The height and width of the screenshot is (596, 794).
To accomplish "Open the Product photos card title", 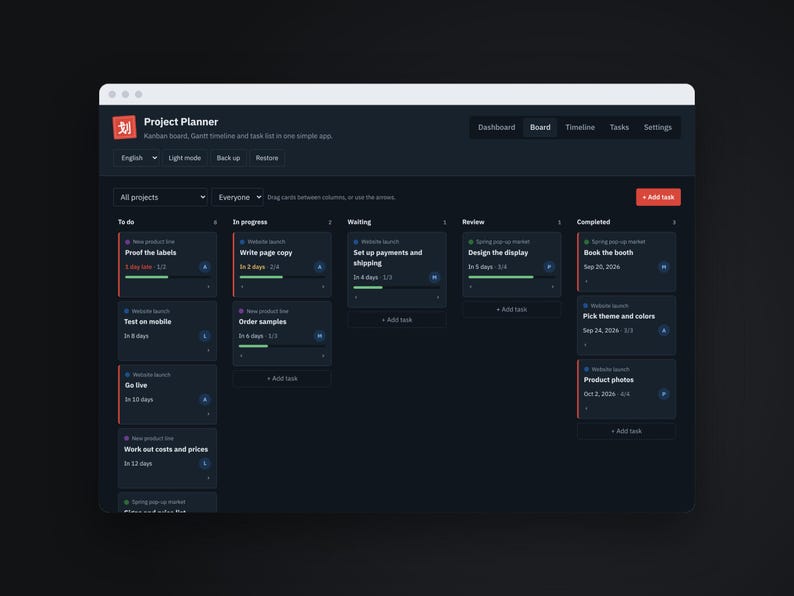I will coord(609,380).
